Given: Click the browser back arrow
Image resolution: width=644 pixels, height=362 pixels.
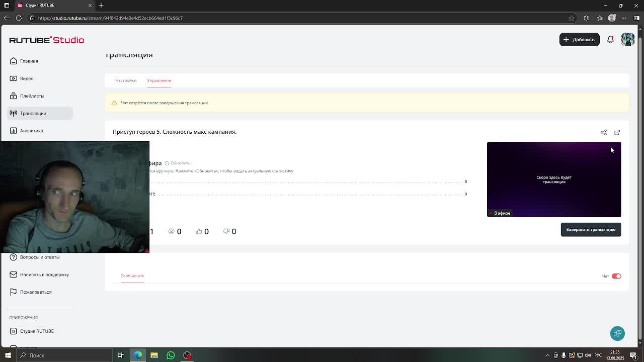Looking at the screenshot, I should [x=7, y=18].
